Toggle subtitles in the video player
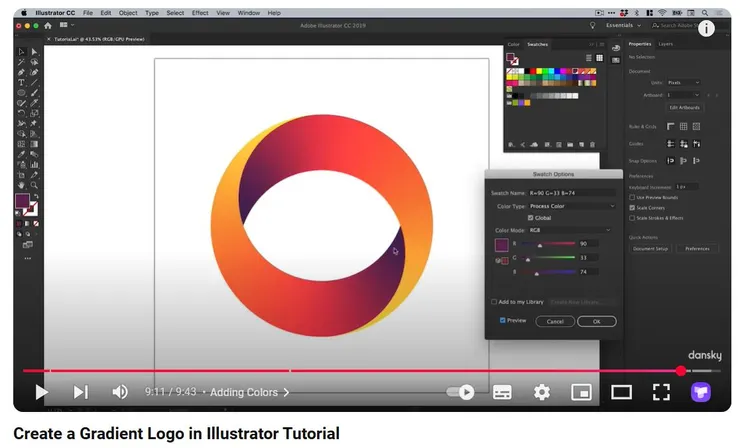Screen dimensions: 740x448 (502, 392)
